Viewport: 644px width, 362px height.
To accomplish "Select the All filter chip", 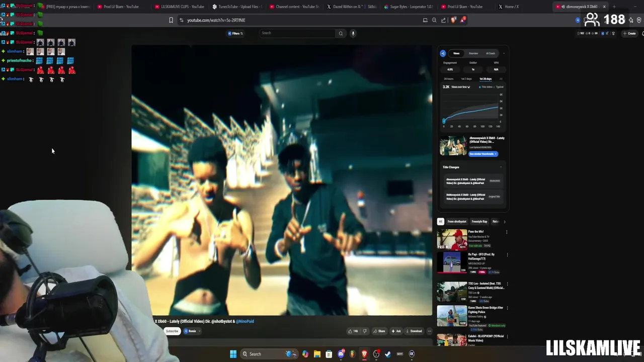I will click(x=440, y=221).
